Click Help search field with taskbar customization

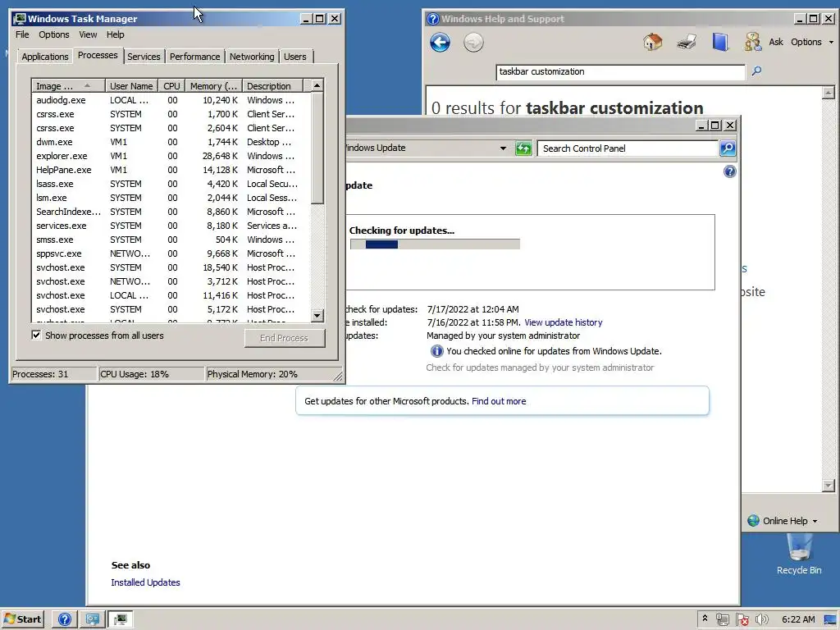click(620, 72)
